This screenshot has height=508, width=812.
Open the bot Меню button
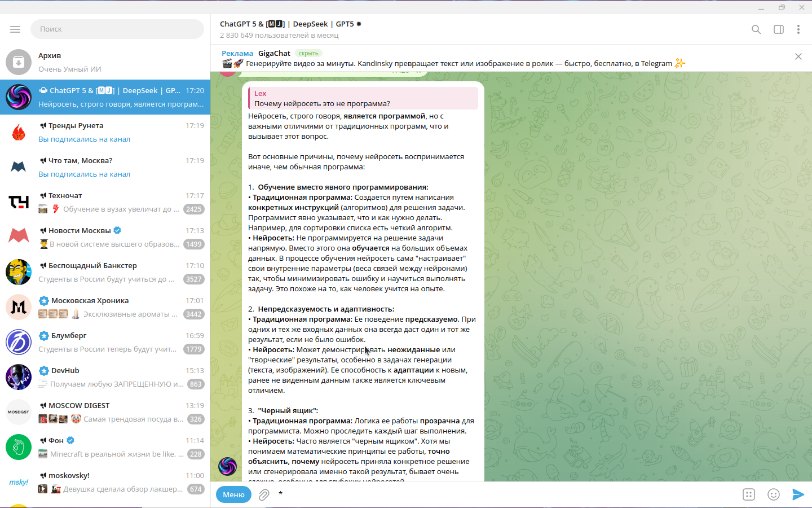coord(233,494)
